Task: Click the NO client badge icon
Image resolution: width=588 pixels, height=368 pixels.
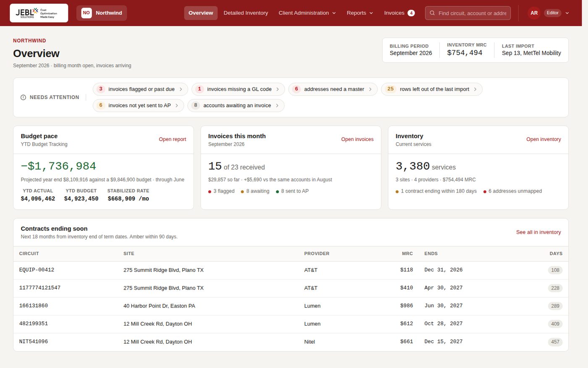Action: (x=87, y=13)
